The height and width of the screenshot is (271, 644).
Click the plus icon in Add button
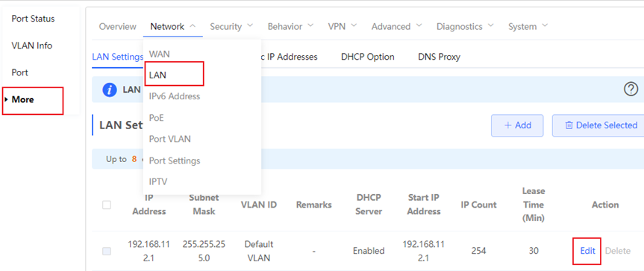508,125
